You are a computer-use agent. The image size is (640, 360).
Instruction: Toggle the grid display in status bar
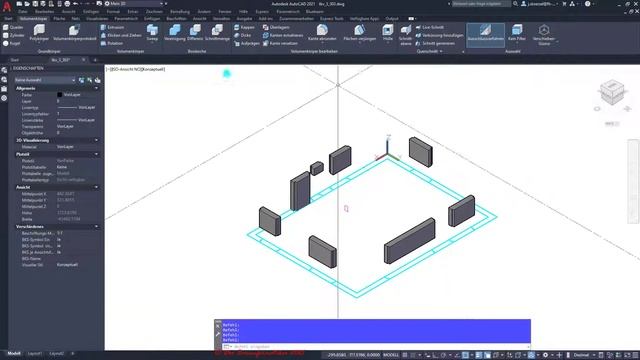(405, 355)
